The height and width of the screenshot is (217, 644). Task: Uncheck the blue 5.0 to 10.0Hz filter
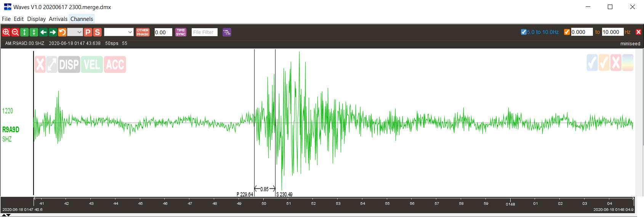(524, 32)
